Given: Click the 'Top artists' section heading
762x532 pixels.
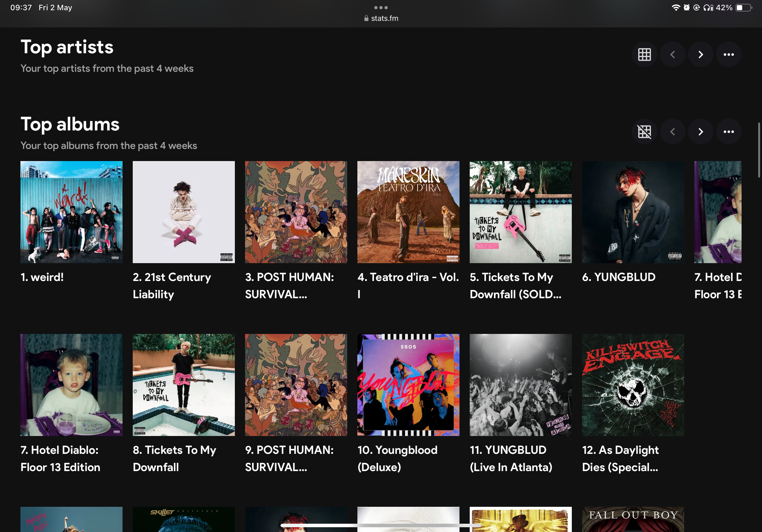Looking at the screenshot, I should (67, 47).
